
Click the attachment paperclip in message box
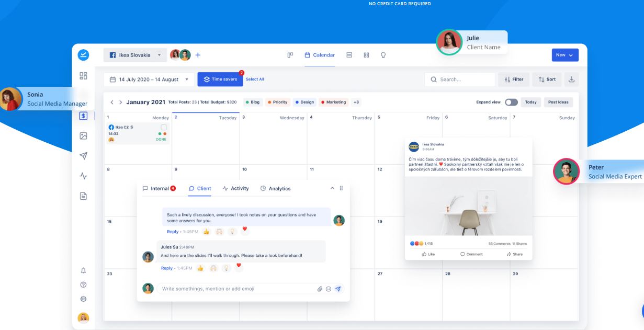[320, 289]
